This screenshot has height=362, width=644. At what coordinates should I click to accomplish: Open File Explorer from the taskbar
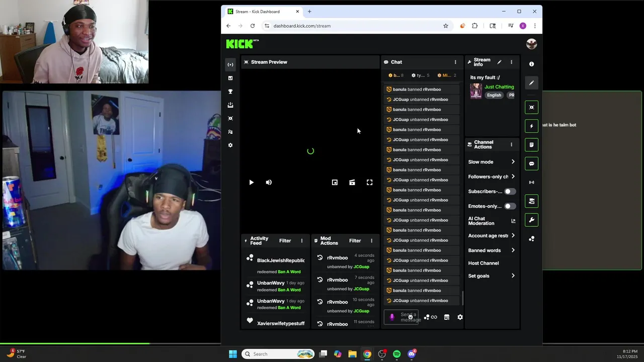(x=352, y=354)
